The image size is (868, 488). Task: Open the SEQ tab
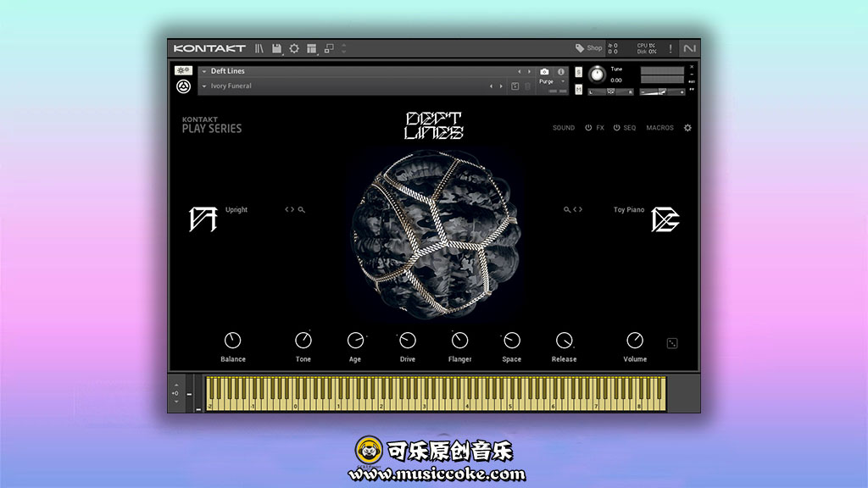tap(630, 128)
